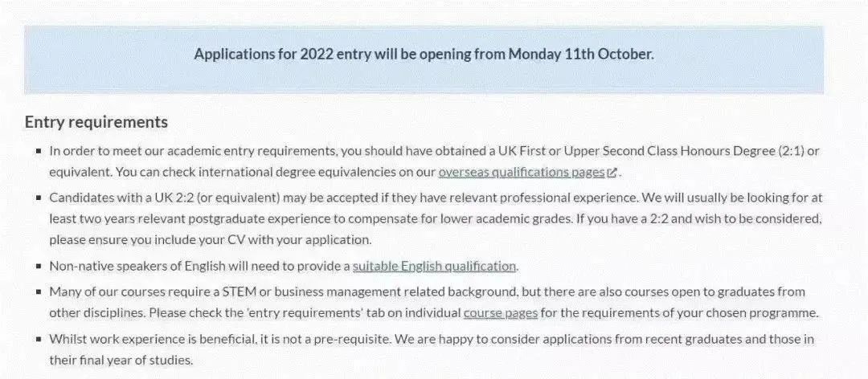This screenshot has height=379, width=868.
Task: Open the overseas qualifications pages link
Action: click(521, 172)
